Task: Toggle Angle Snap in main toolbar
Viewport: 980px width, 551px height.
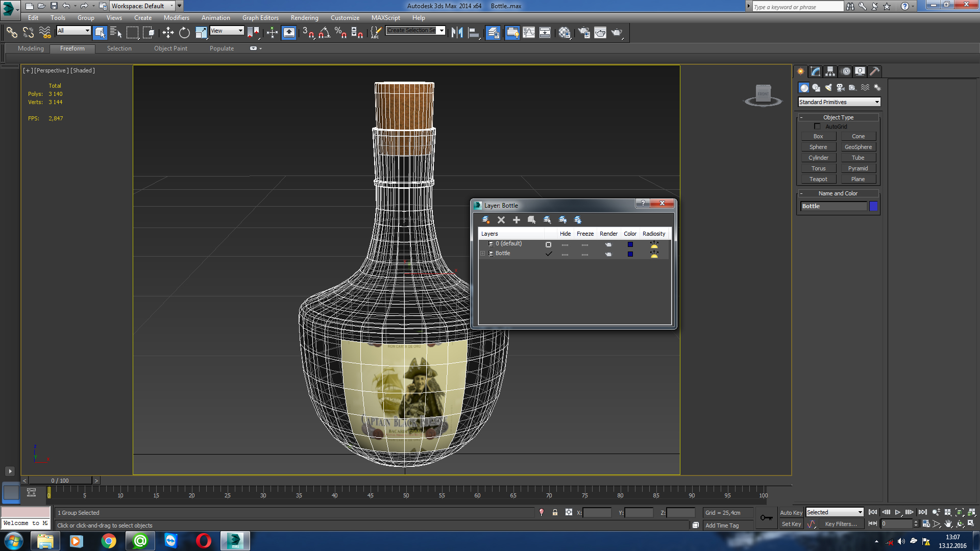Action: coord(324,33)
